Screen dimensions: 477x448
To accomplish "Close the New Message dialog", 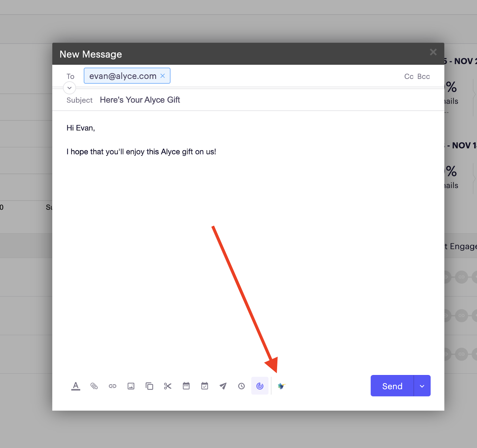I will pos(433,52).
